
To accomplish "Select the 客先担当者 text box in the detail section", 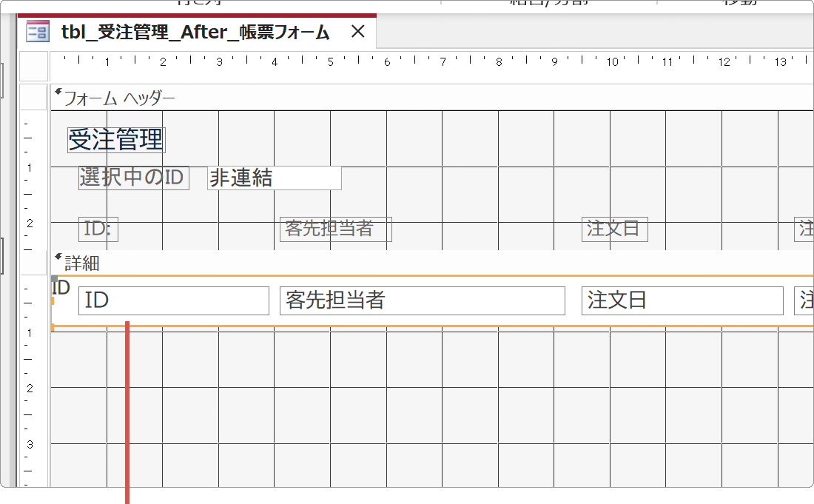I will pyautogui.click(x=422, y=300).
